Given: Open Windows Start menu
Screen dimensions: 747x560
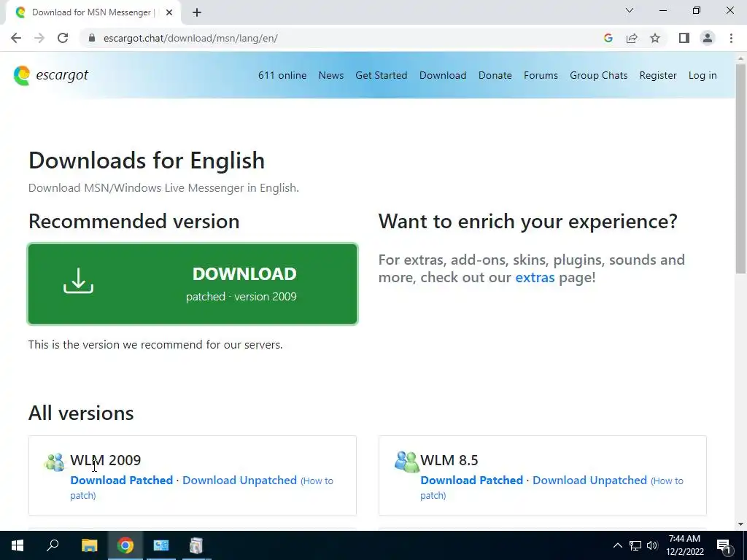Looking at the screenshot, I should [x=18, y=545].
